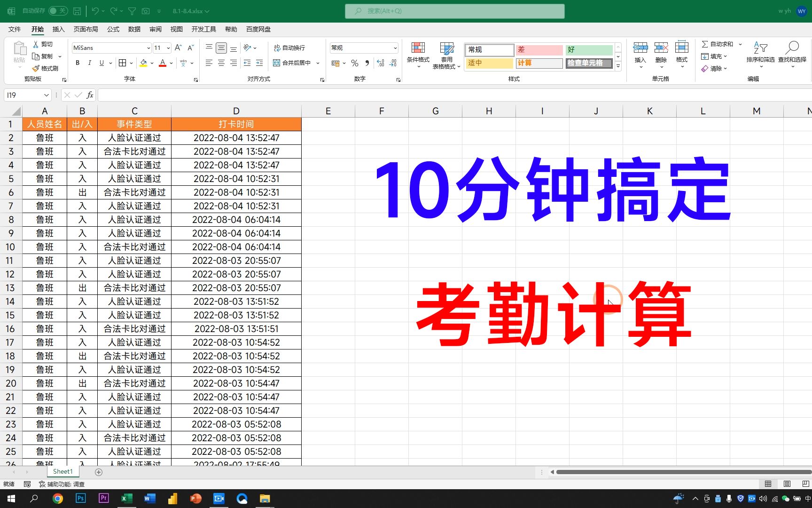Click Wrap Text (自动换行) button
This screenshot has width=812, height=508.
(x=289, y=48)
